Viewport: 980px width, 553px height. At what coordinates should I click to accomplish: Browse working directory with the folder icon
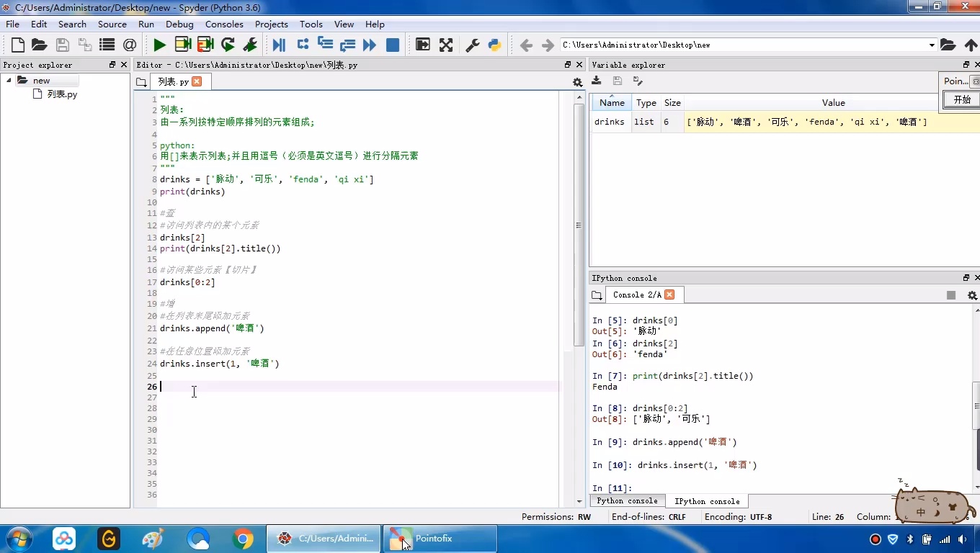coord(948,45)
